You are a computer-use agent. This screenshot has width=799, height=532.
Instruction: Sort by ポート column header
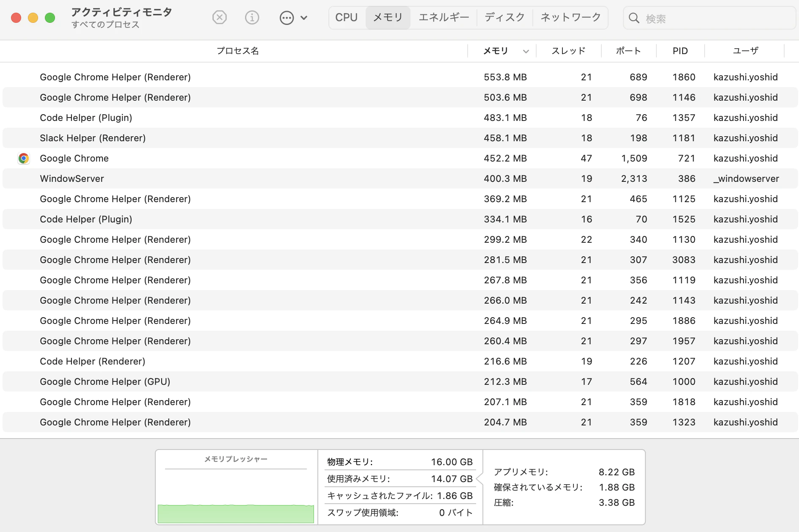coord(628,51)
